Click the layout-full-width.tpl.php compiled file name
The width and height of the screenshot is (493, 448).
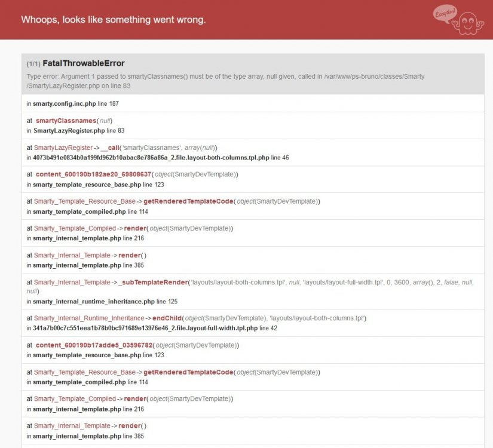[145, 328]
